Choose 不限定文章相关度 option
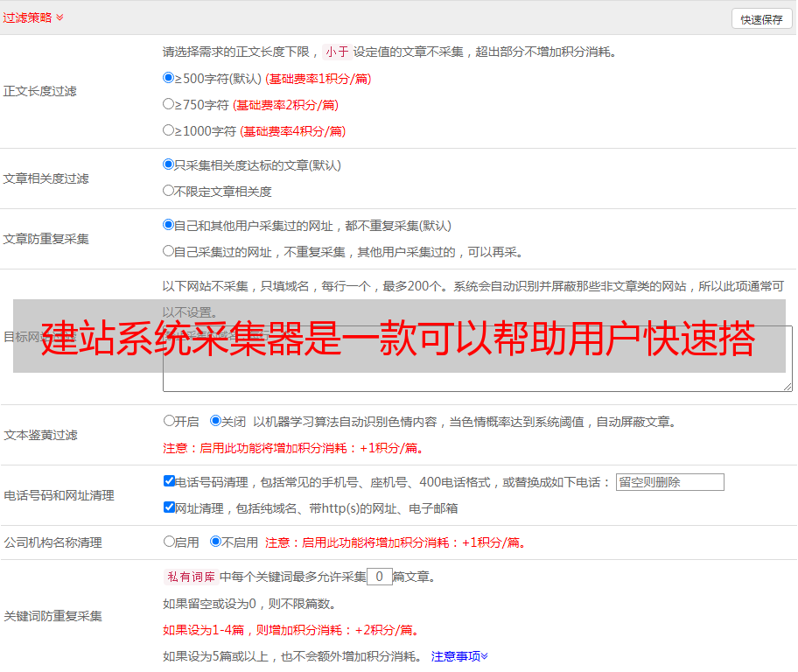 (169, 191)
